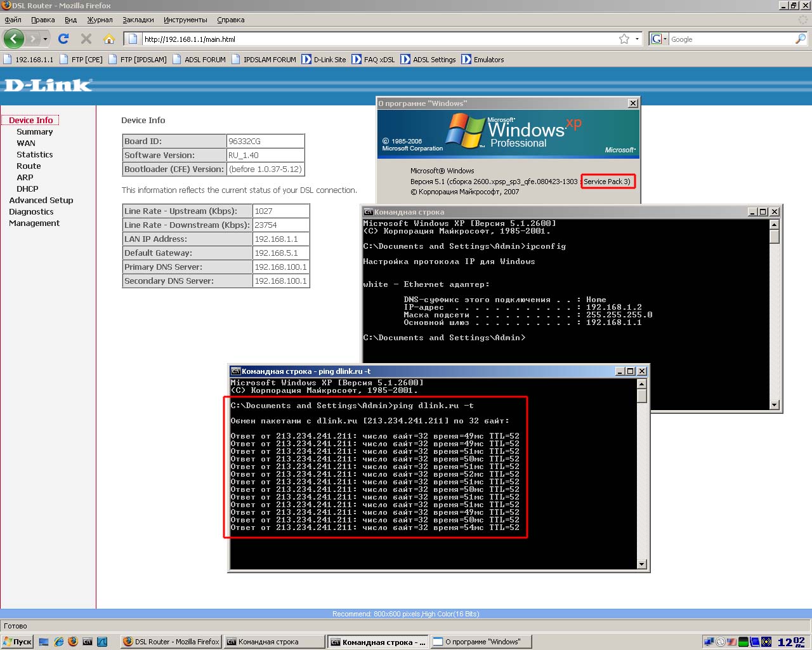Click the Пуск start button
The image size is (812, 650).
tap(17, 642)
